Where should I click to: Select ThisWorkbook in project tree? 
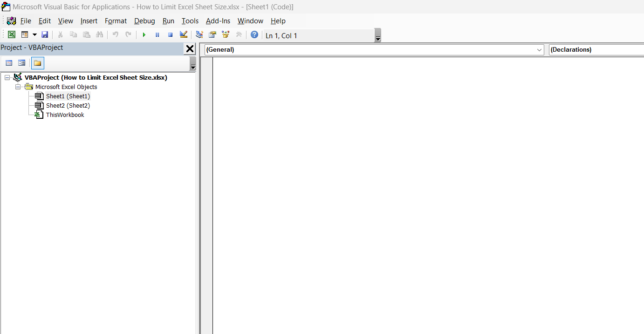tap(65, 115)
